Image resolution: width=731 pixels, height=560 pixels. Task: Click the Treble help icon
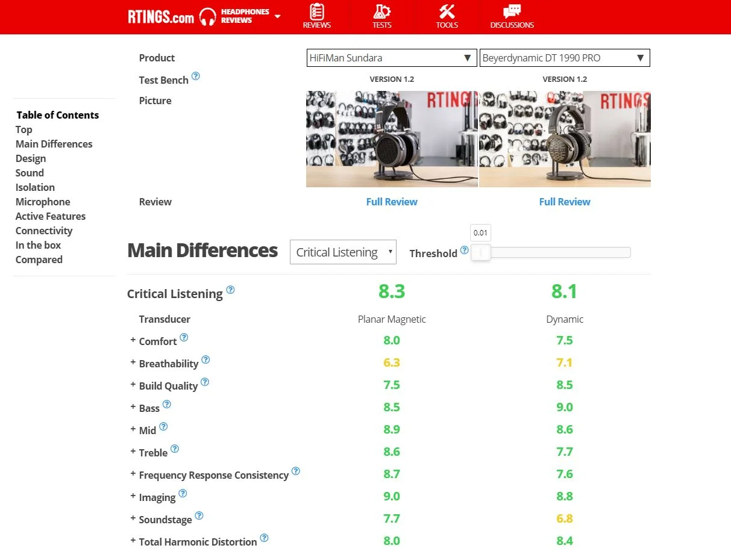pos(175,449)
